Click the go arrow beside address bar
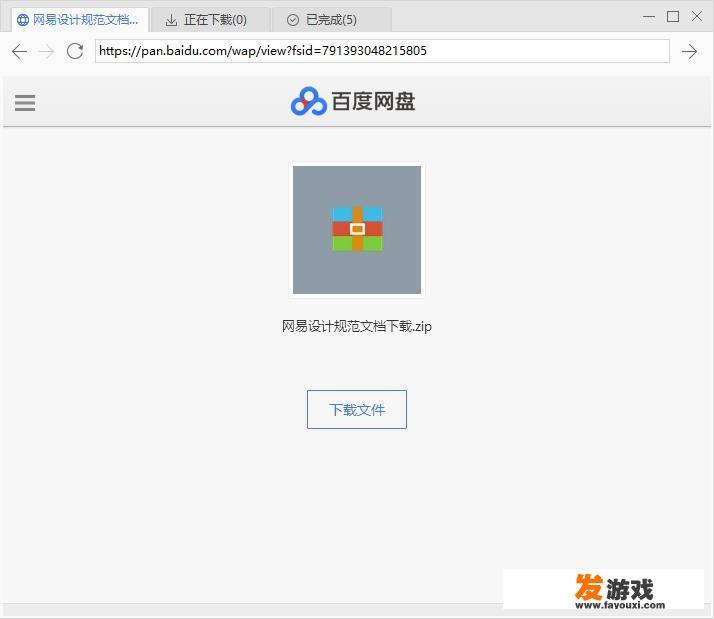714x619 pixels. click(689, 51)
